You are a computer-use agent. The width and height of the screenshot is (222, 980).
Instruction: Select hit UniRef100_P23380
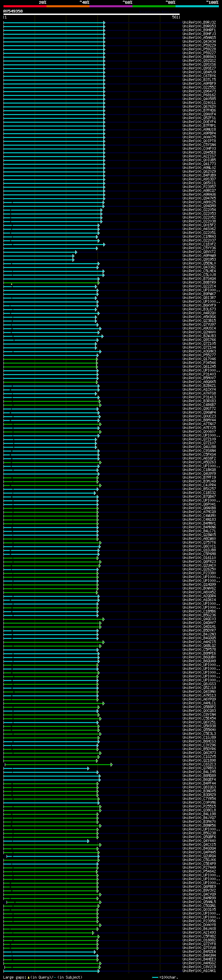[x=199, y=573]
